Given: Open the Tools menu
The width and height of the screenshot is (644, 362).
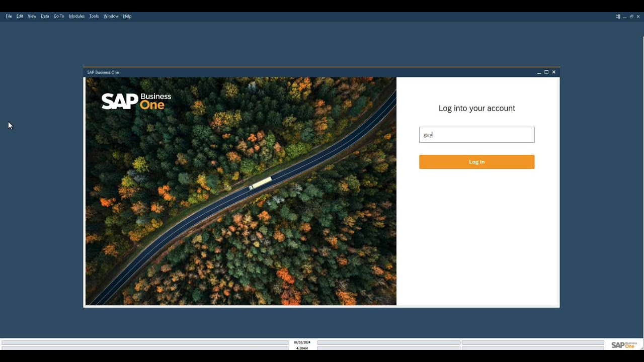Looking at the screenshot, I should coord(94,16).
